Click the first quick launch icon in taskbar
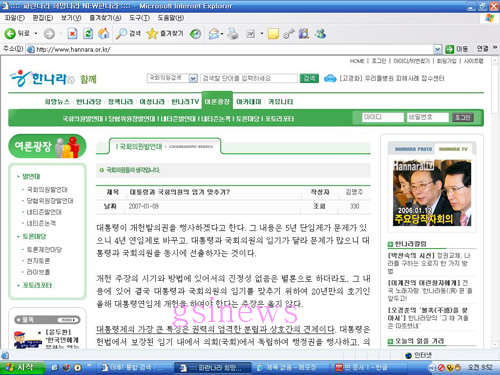The width and height of the screenshot is (500, 375). [x=55, y=368]
